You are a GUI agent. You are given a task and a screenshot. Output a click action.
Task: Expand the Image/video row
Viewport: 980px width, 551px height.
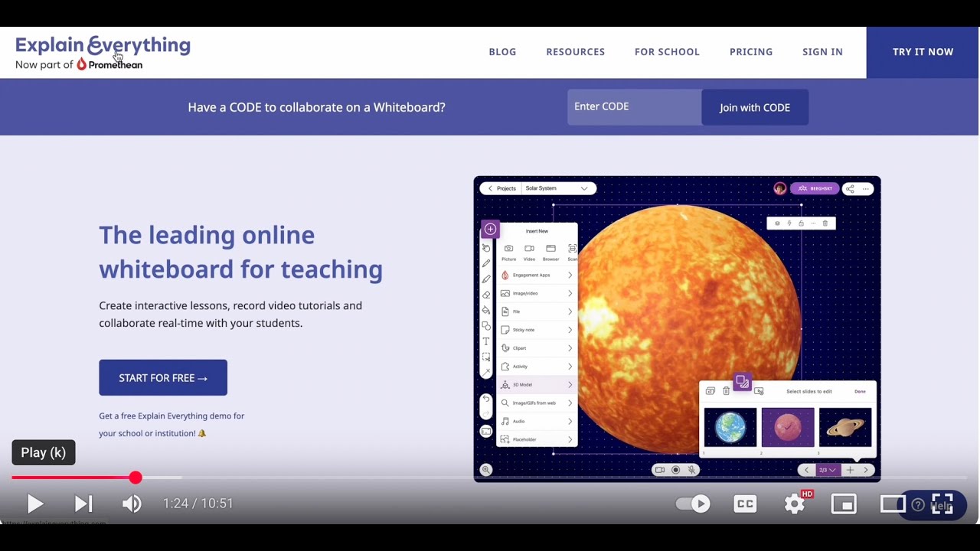click(x=537, y=293)
